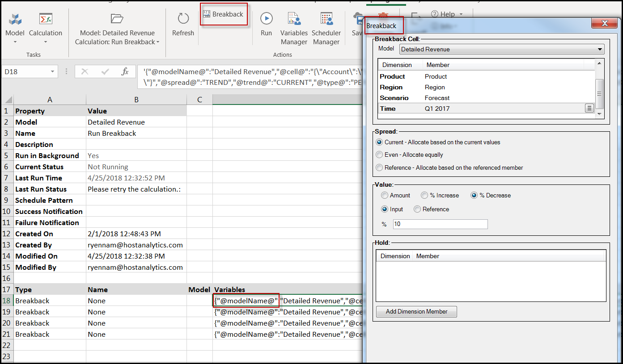Click the dropdown arrow under Calculation ribbon button
The image size is (623, 364).
[x=46, y=42]
